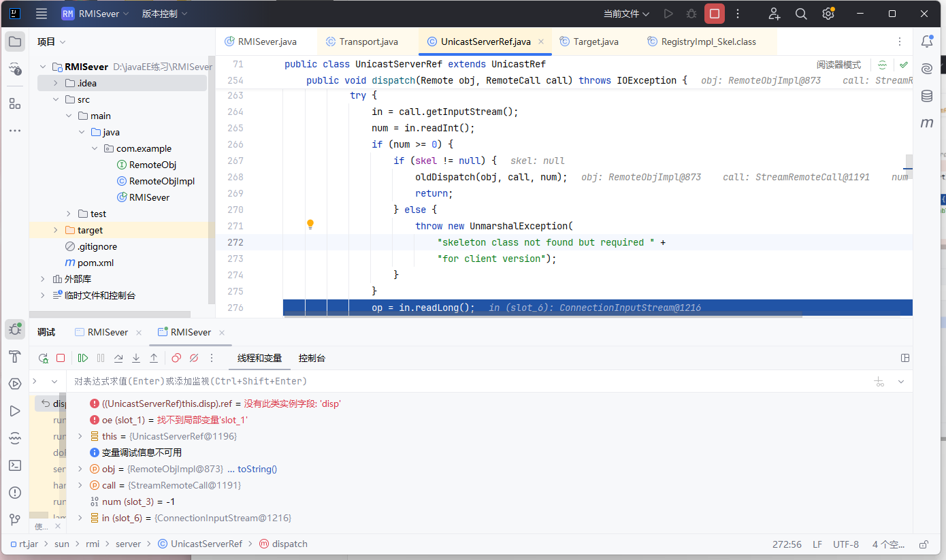This screenshot has height=560, width=946.
Task: Click the Step Into arrow icon
Action: (136, 358)
